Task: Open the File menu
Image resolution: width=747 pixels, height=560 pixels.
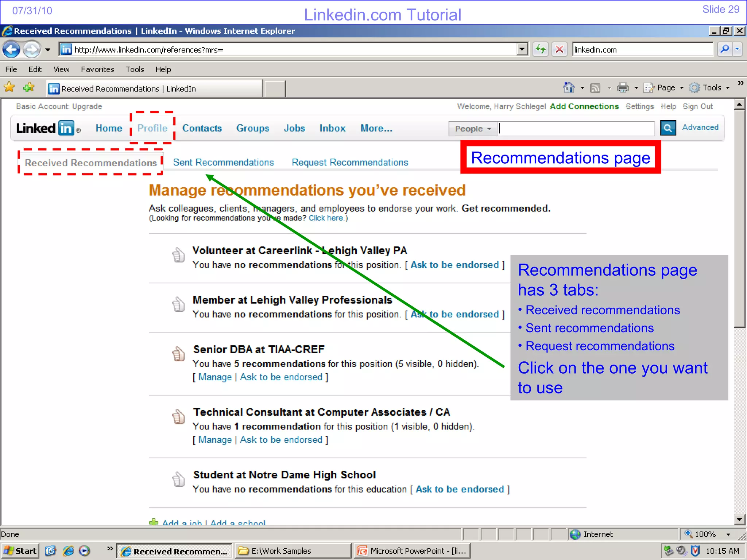Action: click(x=11, y=69)
